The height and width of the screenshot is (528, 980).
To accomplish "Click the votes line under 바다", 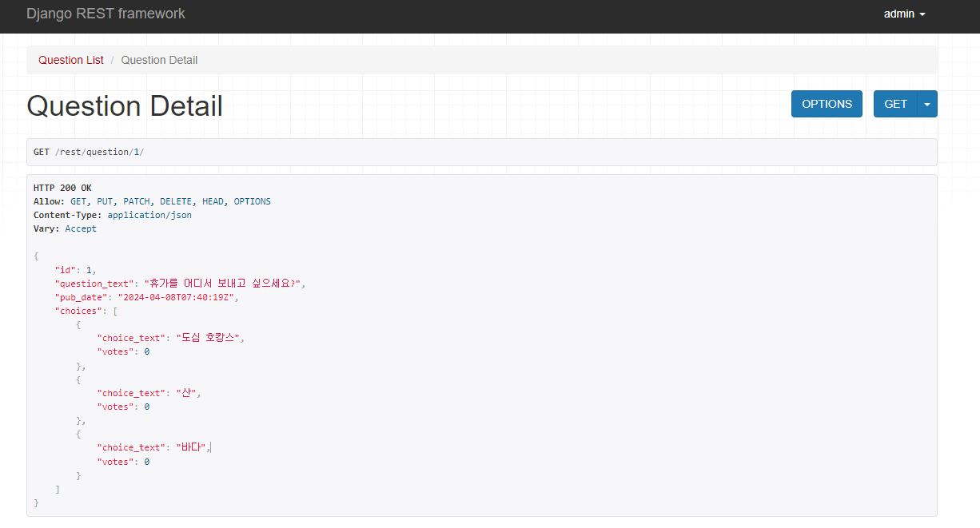I will pyautogui.click(x=123, y=462).
